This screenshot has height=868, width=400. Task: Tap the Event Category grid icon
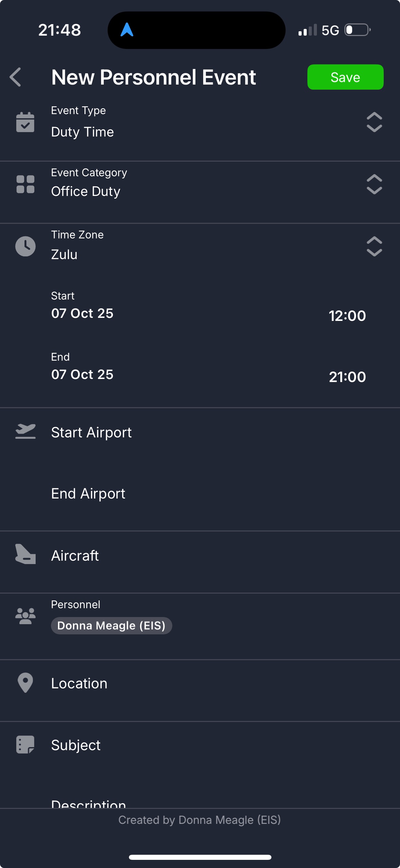click(x=25, y=184)
